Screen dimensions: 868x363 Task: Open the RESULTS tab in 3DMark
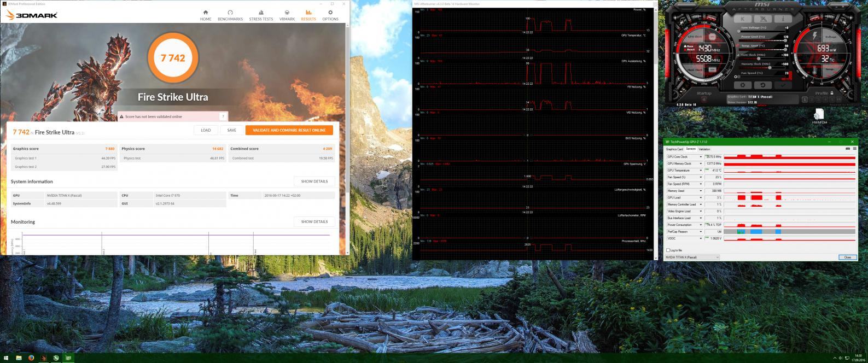[x=308, y=15]
